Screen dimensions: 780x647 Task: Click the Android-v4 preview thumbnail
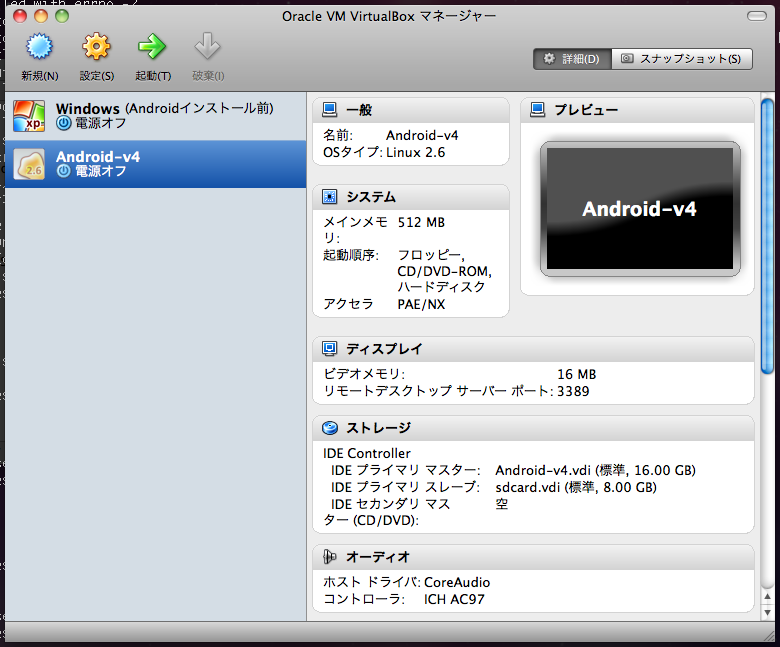[640, 209]
